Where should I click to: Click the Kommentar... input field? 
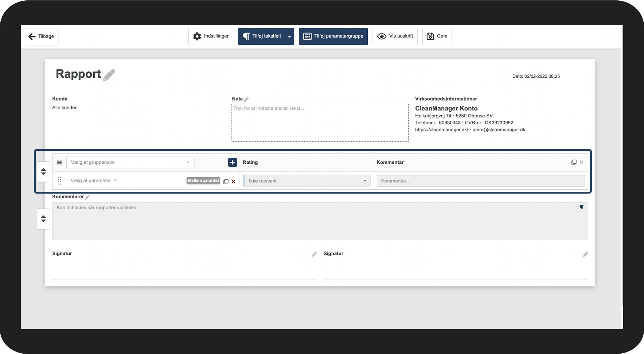(481, 181)
